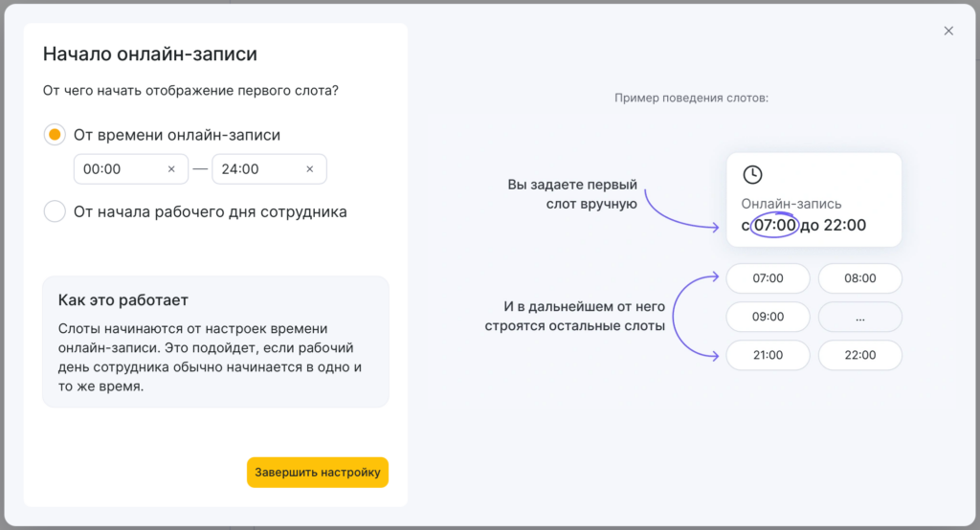Viewport: 980px width, 530px height.
Task: Choose the 08:00 slot chip
Action: click(859, 278)
